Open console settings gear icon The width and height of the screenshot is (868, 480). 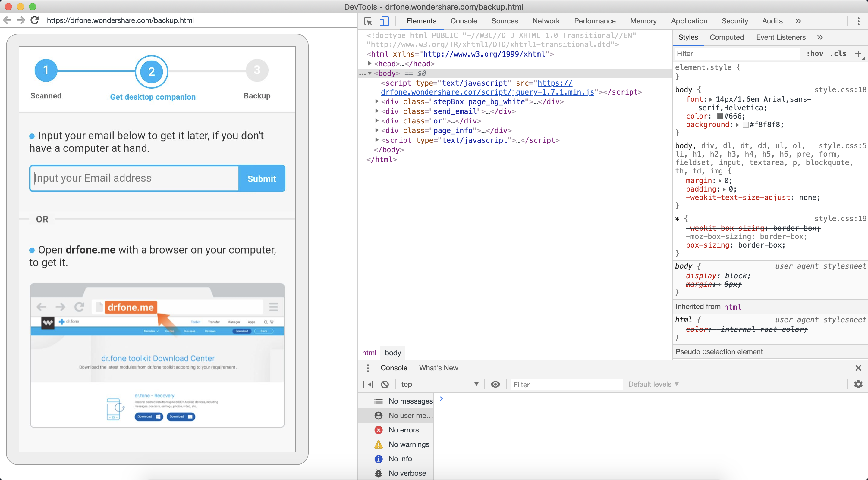858,385
